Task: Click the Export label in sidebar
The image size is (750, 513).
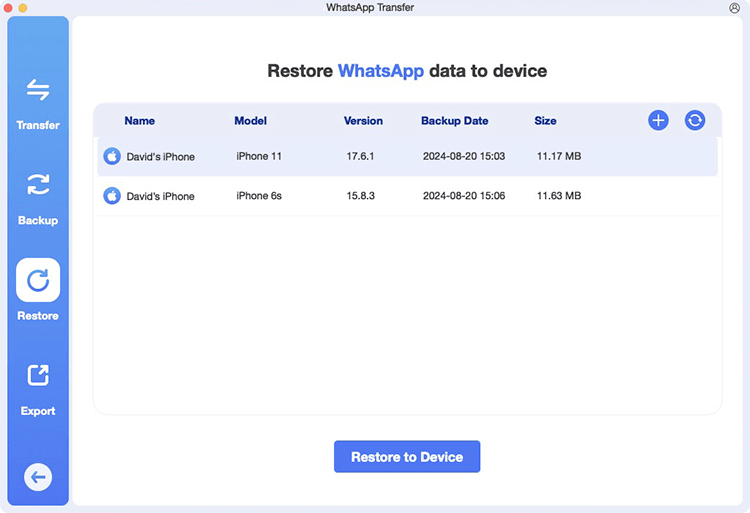Action: pos(38,411)
